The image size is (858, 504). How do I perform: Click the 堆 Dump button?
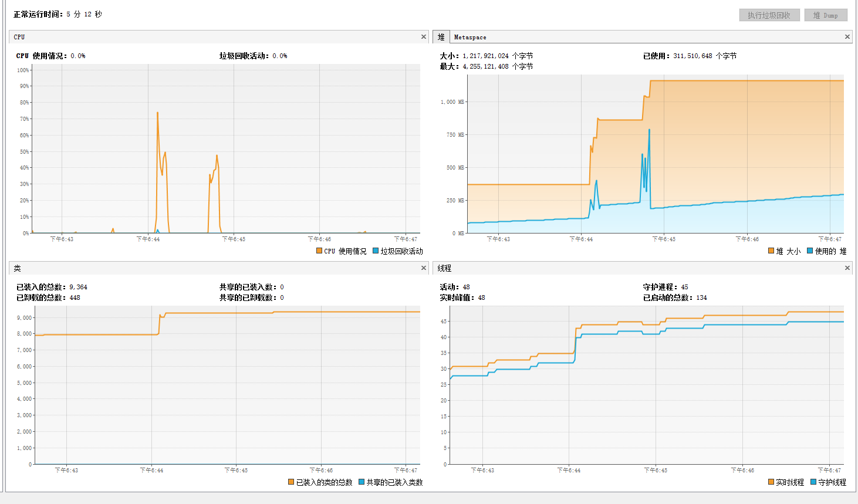(x=826, y=15)
